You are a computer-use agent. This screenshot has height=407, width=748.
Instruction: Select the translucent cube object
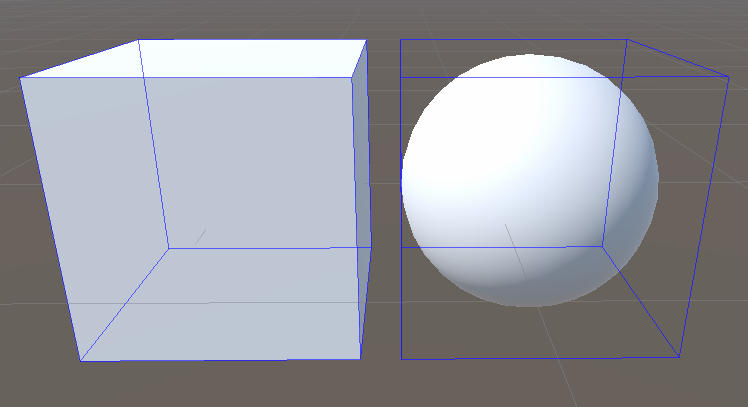[x=196, y=200]
